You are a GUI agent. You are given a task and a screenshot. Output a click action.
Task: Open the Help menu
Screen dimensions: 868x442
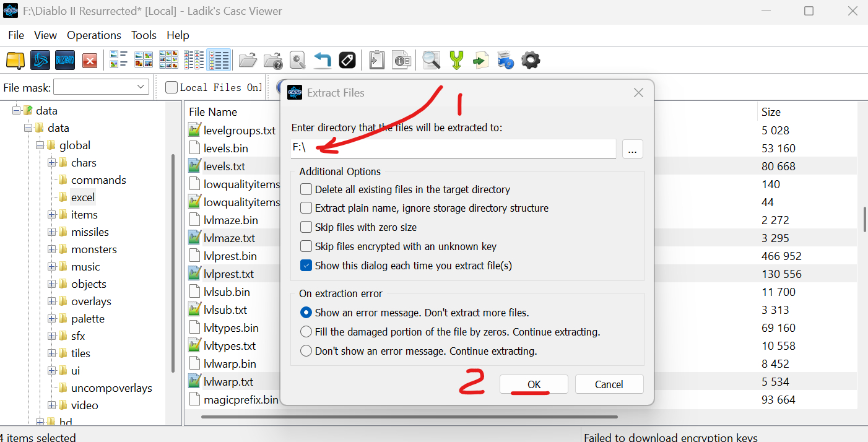pyautogui.click(x=178, y=35)
